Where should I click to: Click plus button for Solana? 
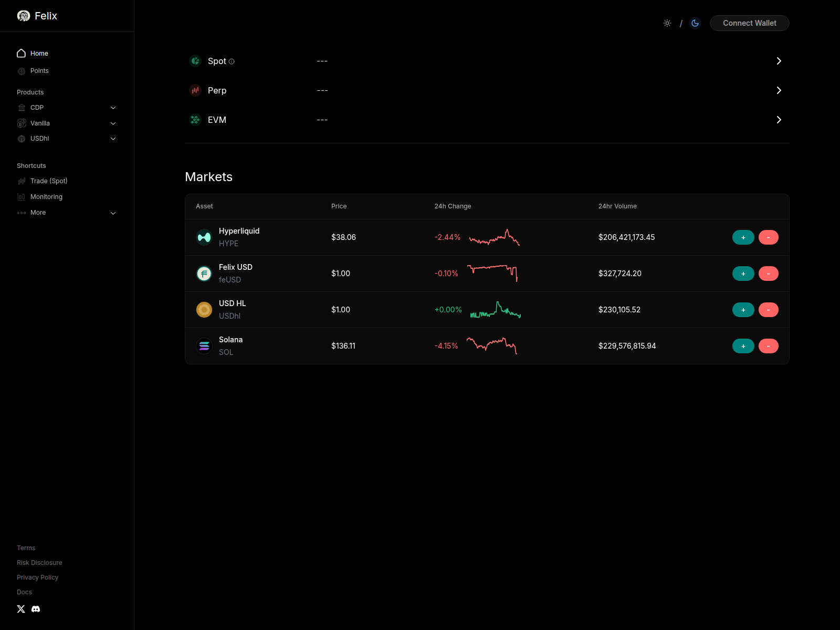743,346
